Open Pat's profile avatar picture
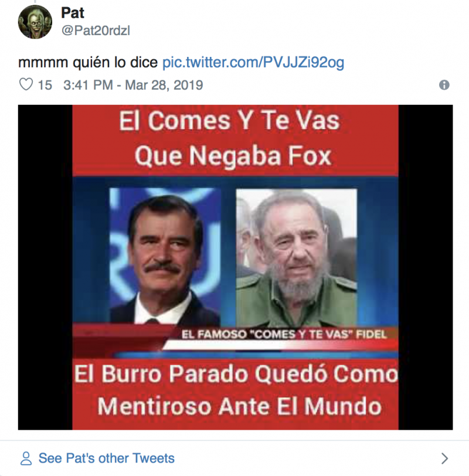Viewport: 469px width, 476px height. (x=35, y=22)
